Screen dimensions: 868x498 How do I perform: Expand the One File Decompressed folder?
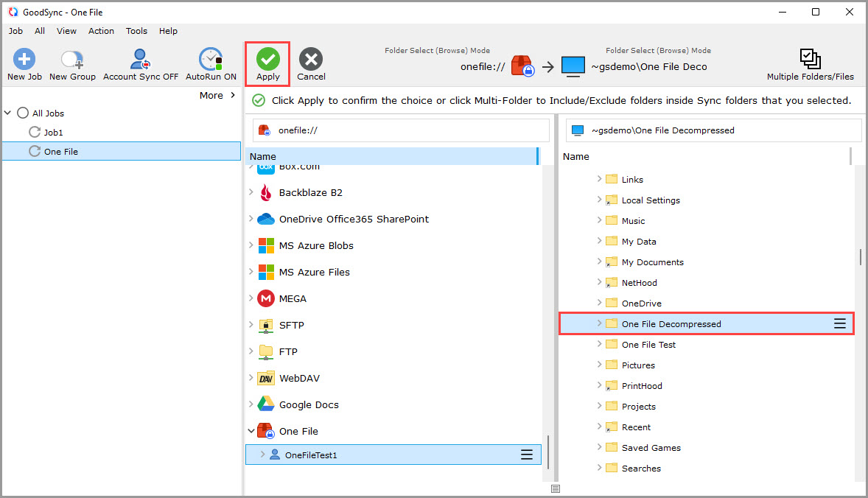(x=599, y=323)
